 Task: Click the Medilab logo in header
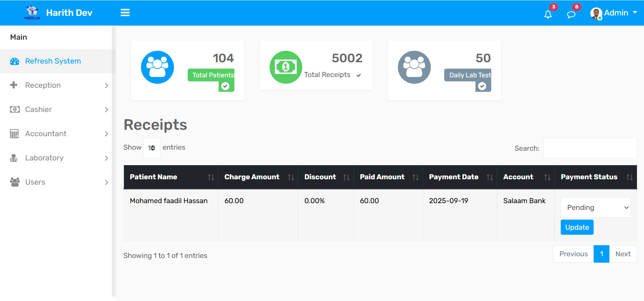click(x=32, y=13)
